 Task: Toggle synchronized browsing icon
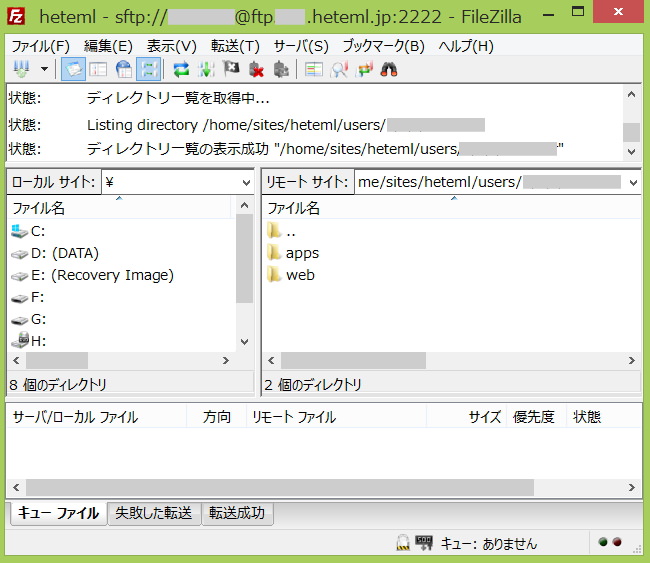(364, 69)
